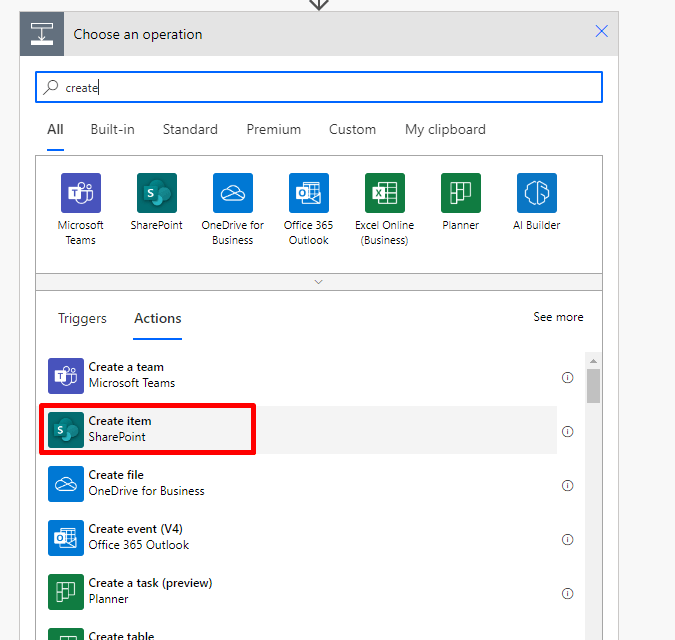Switch to the My clipboard tab
This screenshot has height=640, width=675.
(445, 129)
